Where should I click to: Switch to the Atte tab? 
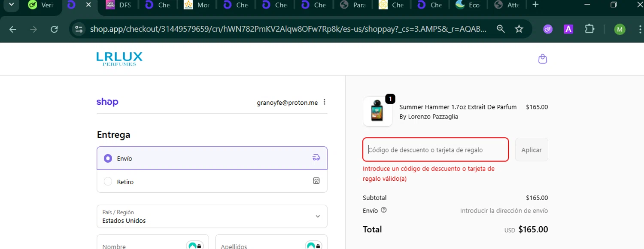(x=507, y=5)
